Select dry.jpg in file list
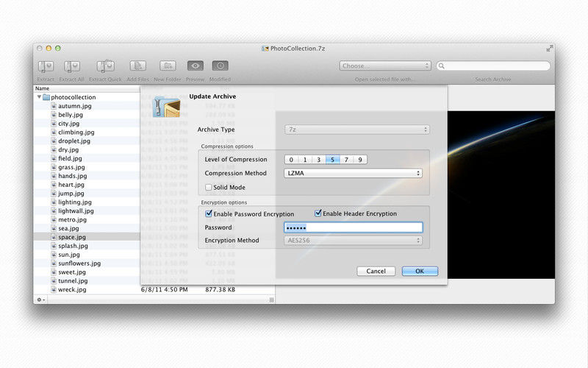 click(68, 150)
